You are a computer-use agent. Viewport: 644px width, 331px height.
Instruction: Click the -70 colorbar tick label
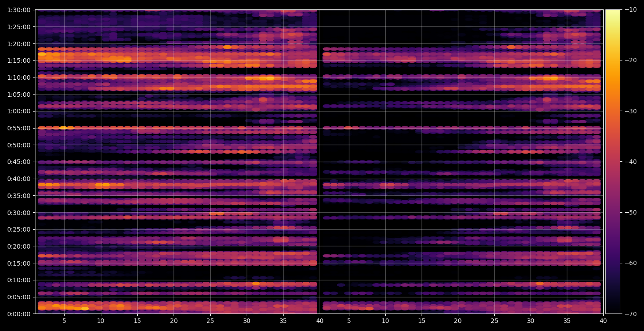click(x=631, y=314)
